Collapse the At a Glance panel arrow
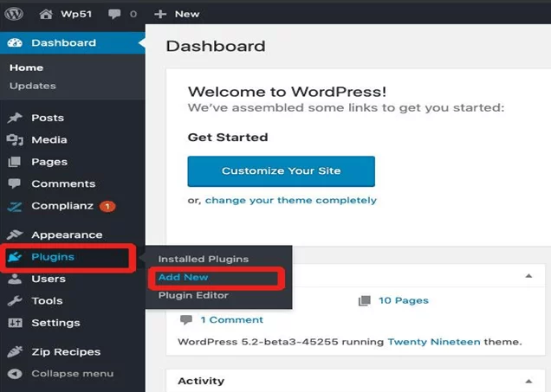Viewport: 551px width, 392px height. tap(528, 276)
